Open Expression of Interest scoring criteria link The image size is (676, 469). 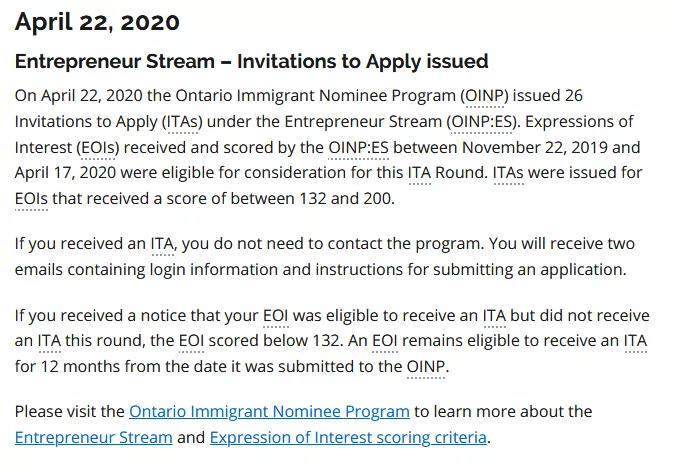click(x=348, y=437)
